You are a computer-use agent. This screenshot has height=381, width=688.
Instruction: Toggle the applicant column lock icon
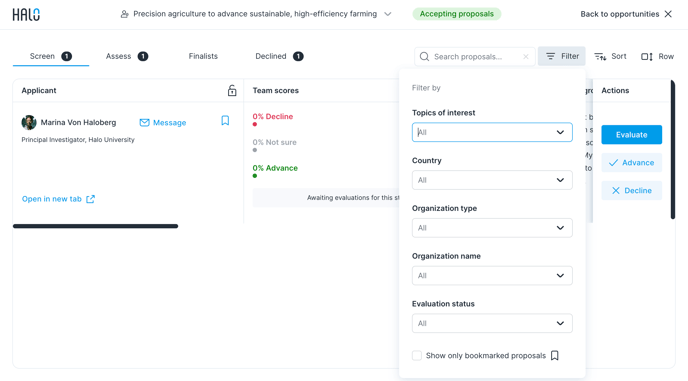232,90
